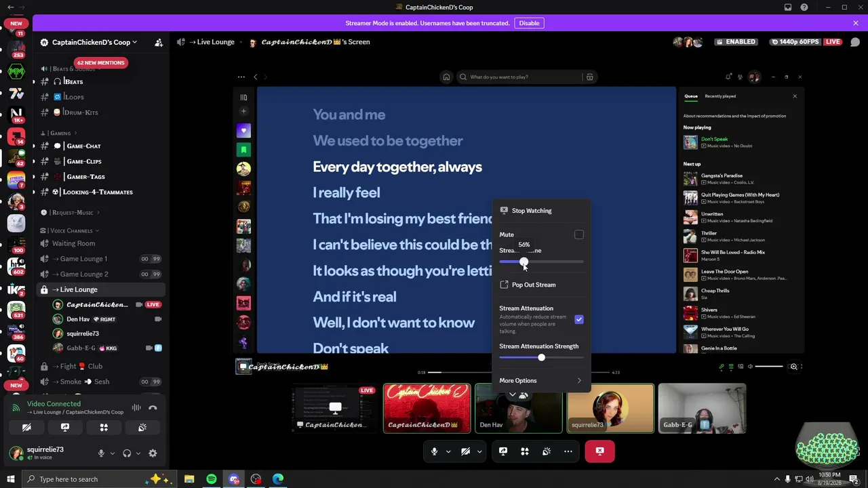This screenshot has height=488, width=868.
Task: Share your screen from call bar
Action: [x=503, y=451]
